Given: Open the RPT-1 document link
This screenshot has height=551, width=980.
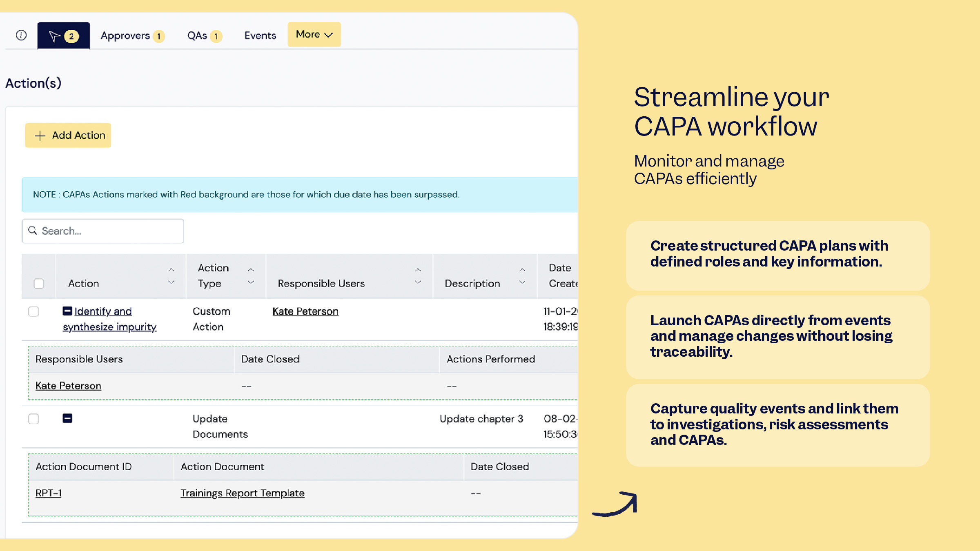Looking at the screenshot, I should [48, 493].
